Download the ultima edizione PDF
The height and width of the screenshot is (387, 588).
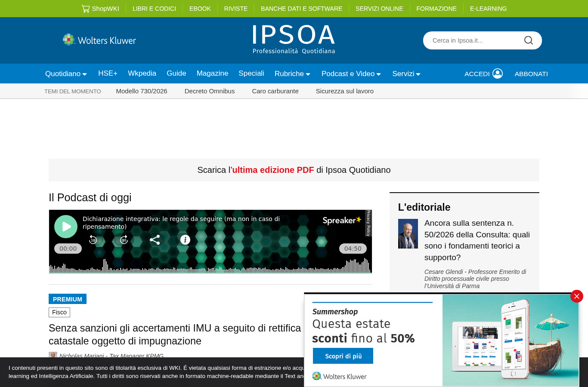273,170
